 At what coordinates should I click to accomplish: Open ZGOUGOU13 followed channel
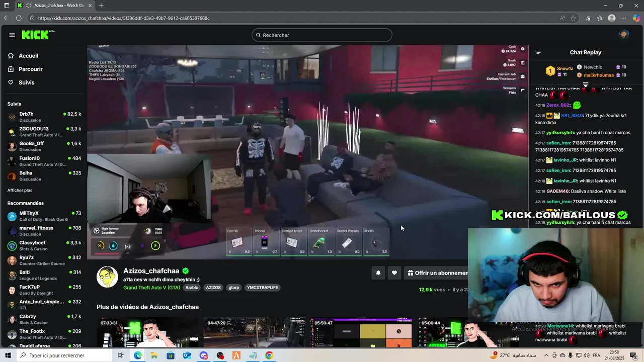(x=44, y=132)
